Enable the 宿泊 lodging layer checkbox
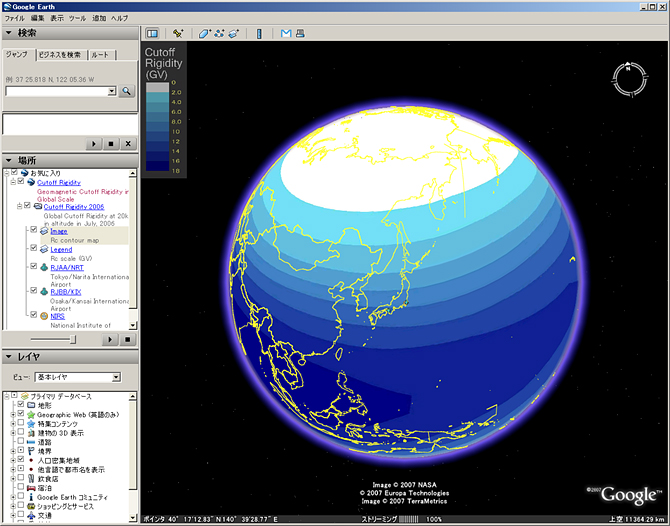 21,487
